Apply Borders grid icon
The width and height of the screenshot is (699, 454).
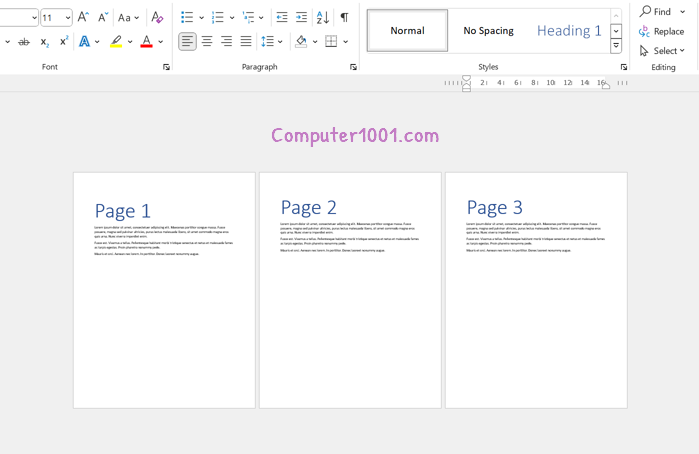[x=331, y=41]
